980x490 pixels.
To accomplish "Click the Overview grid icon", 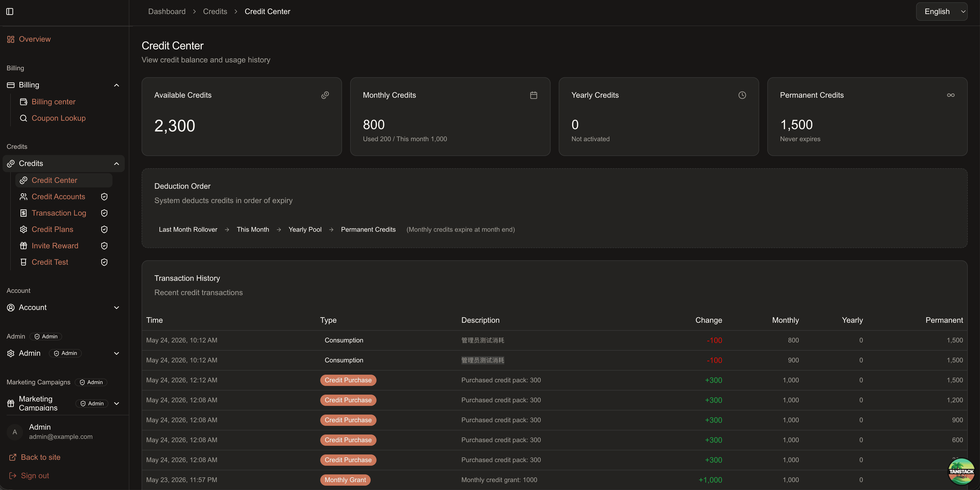I will [11, 39].
